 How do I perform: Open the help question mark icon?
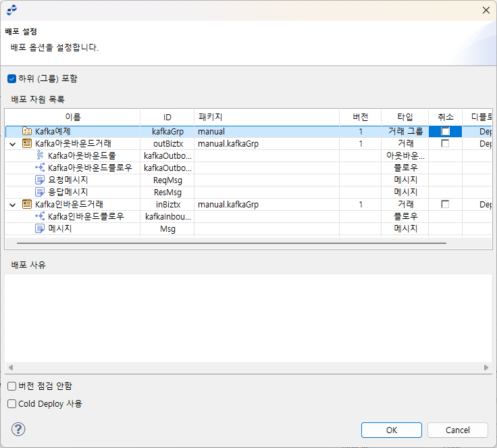coord(18,429)
